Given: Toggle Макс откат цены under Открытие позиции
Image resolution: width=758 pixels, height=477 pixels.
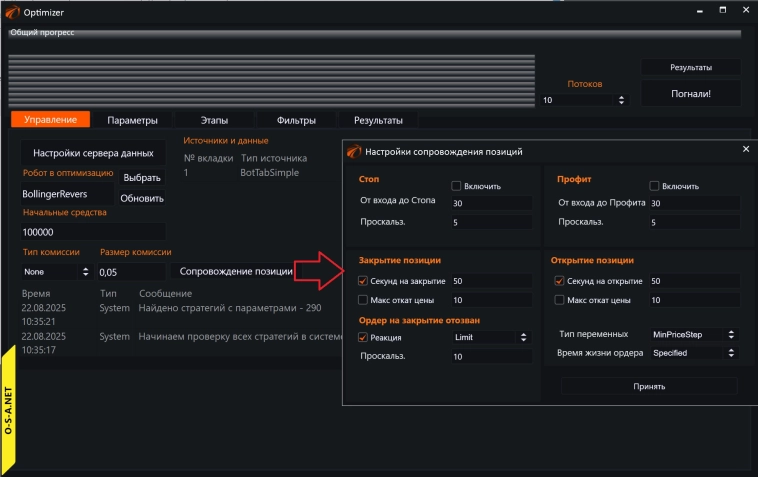Looking at the screenshot, I should [560, 300].
